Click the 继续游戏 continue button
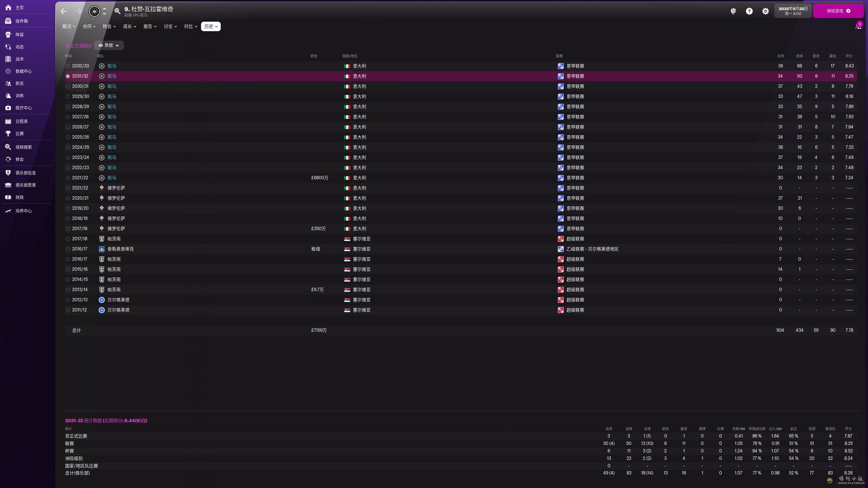 [x=838, y=11]
